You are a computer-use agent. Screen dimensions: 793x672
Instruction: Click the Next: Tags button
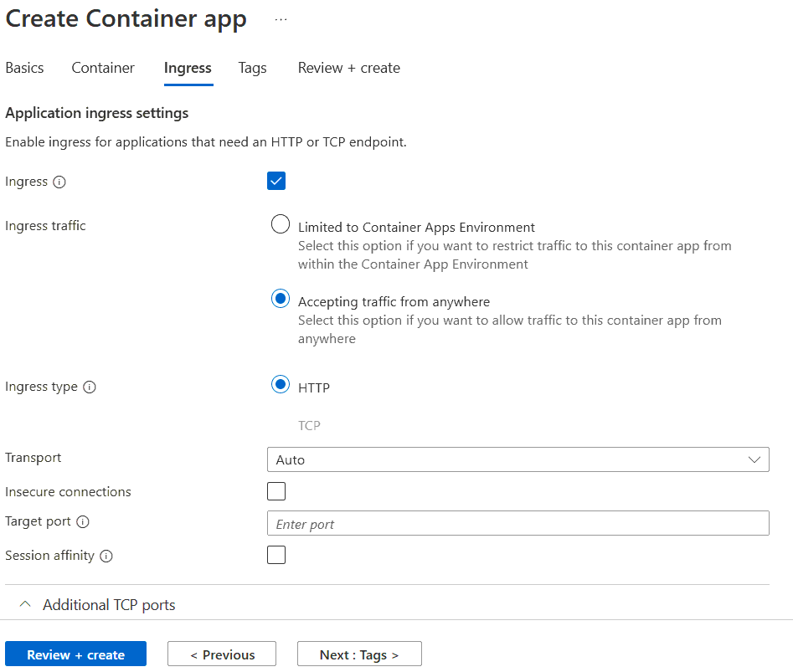[359, 654]
